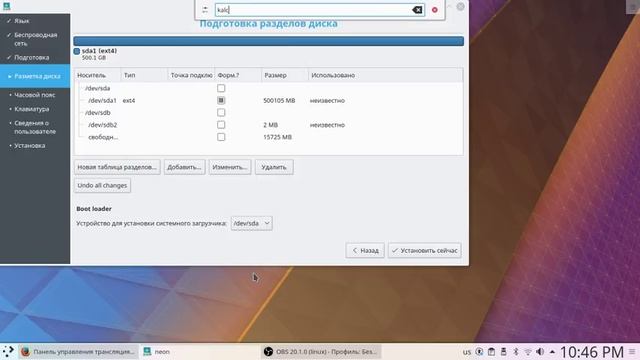This screenshot has height=360, width=640.
Task: Click the blue sda1 legend square
Action: 77,51
